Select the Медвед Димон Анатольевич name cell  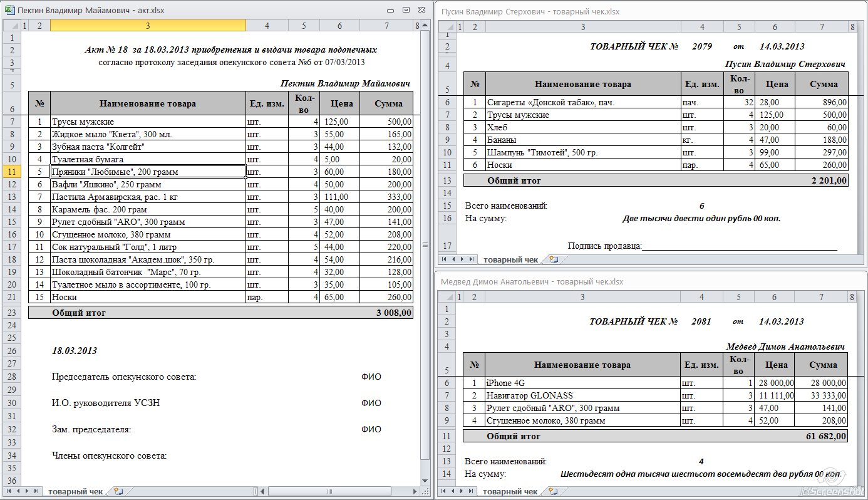pos(785,346)
